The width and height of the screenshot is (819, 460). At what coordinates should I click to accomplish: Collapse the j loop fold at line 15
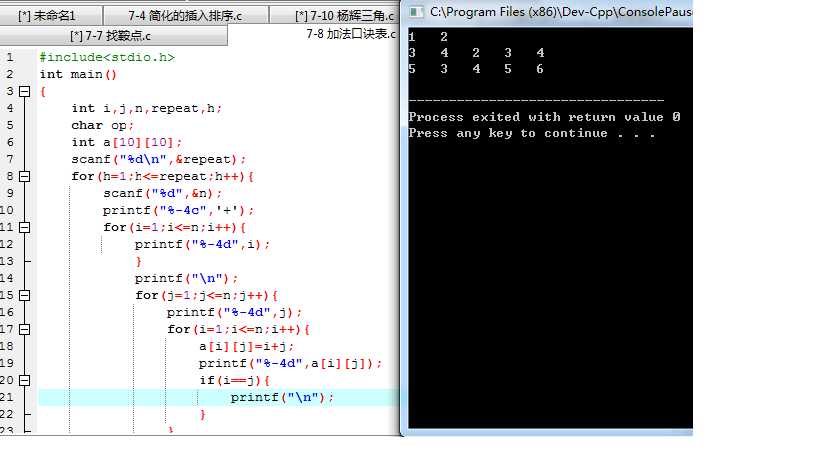pyautogui.click(x=25, y=296)
